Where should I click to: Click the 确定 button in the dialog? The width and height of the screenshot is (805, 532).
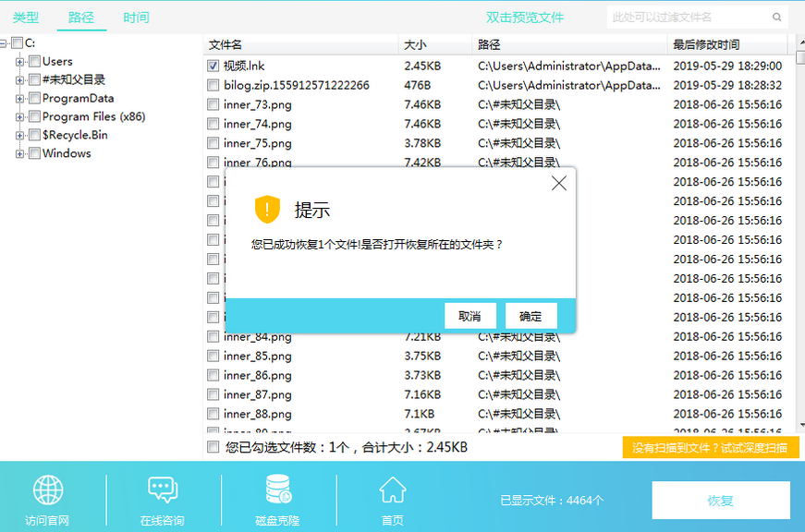[531, 315]
